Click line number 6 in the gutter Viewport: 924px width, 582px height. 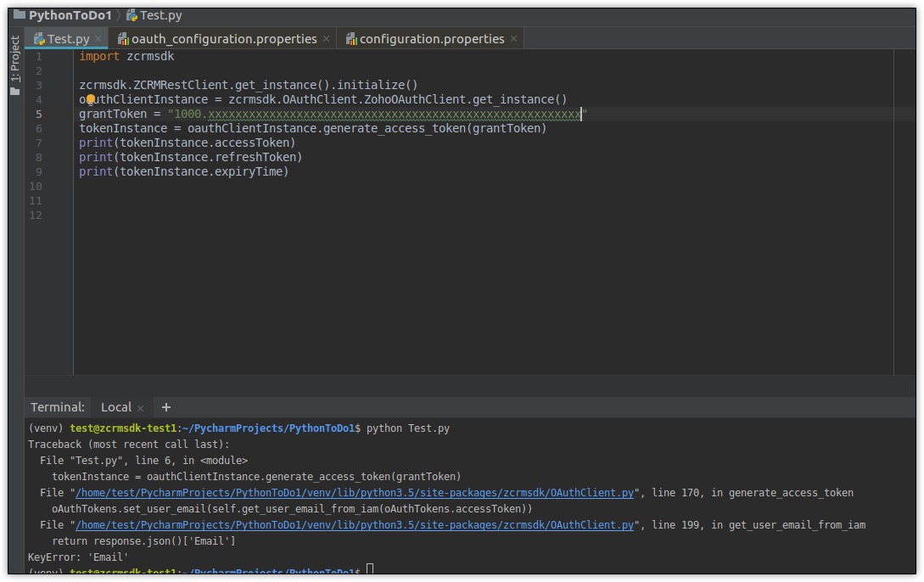click(x=38, y=128)
